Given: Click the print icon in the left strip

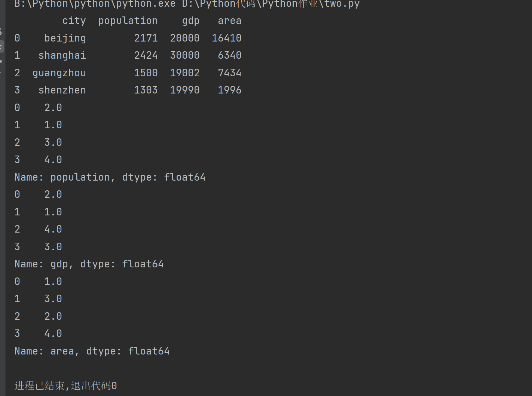Looking at the screenshot, I should (1, 61).
